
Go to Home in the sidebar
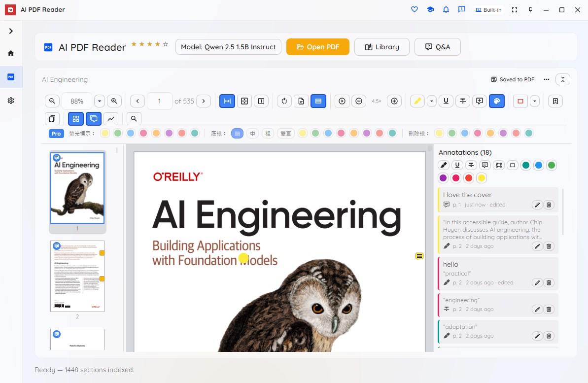(x=11, y=53)
